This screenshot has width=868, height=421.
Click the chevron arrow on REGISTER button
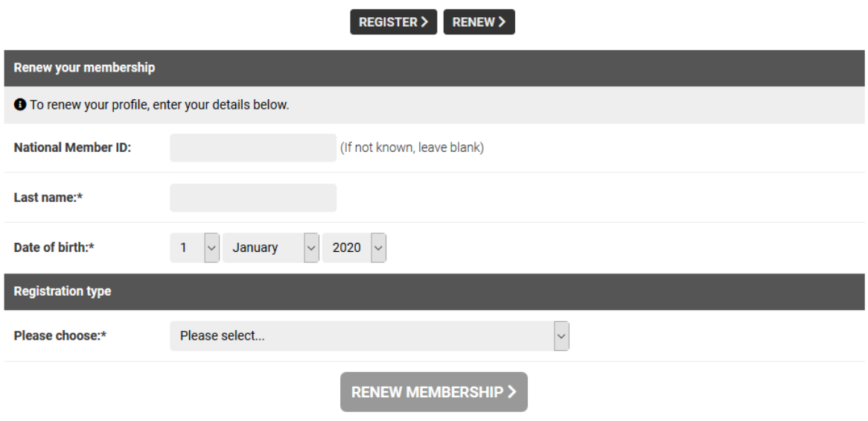[x=424, y=22]
